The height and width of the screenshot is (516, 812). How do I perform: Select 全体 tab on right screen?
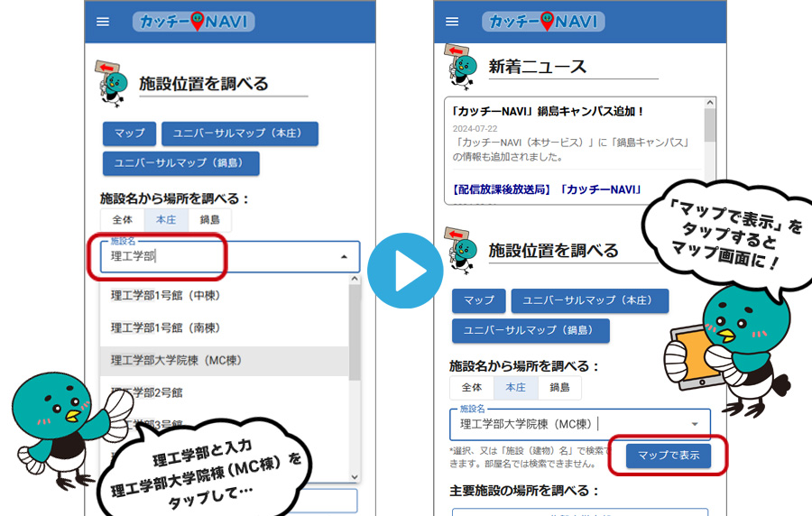(472, 387)
